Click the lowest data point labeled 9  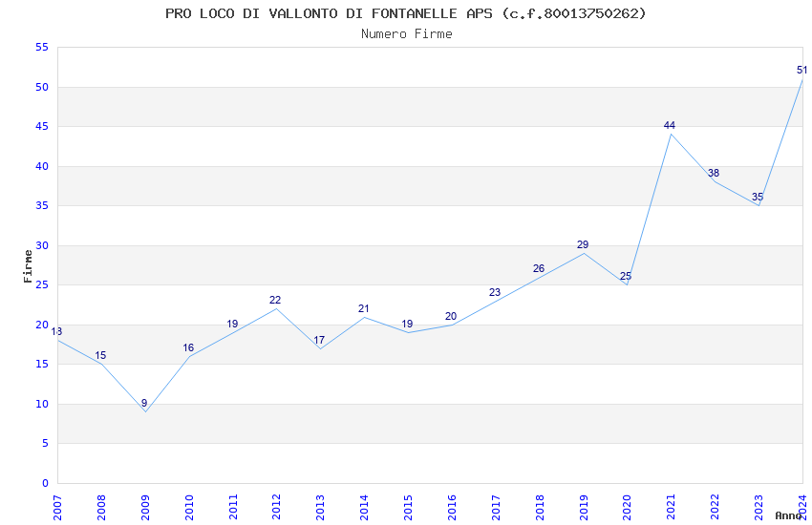(x=144, y=403)
